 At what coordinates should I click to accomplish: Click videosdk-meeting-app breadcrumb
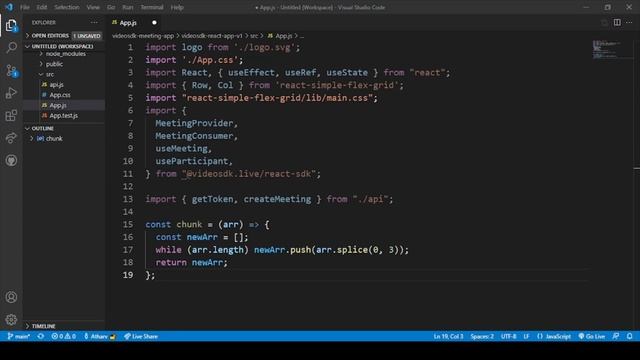(x=143, y=36)
